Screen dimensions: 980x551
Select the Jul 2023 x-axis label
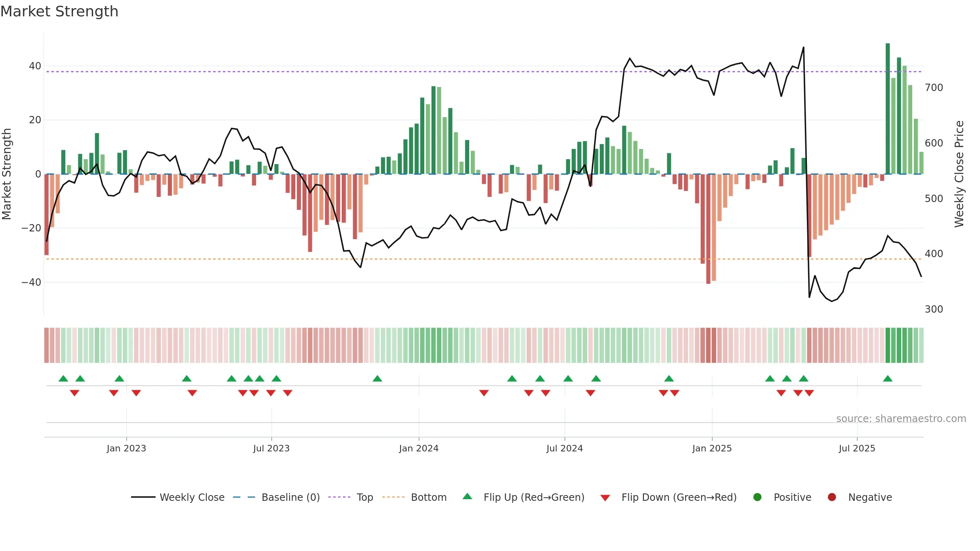271,449
